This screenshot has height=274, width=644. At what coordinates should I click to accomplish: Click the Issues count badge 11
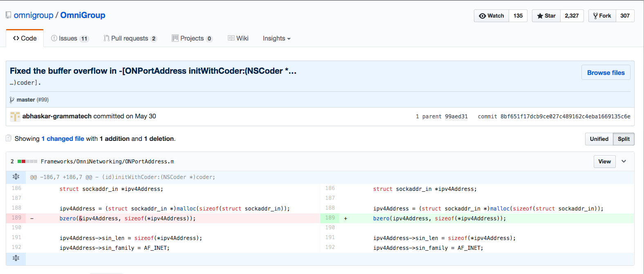(x=84, y=38)
